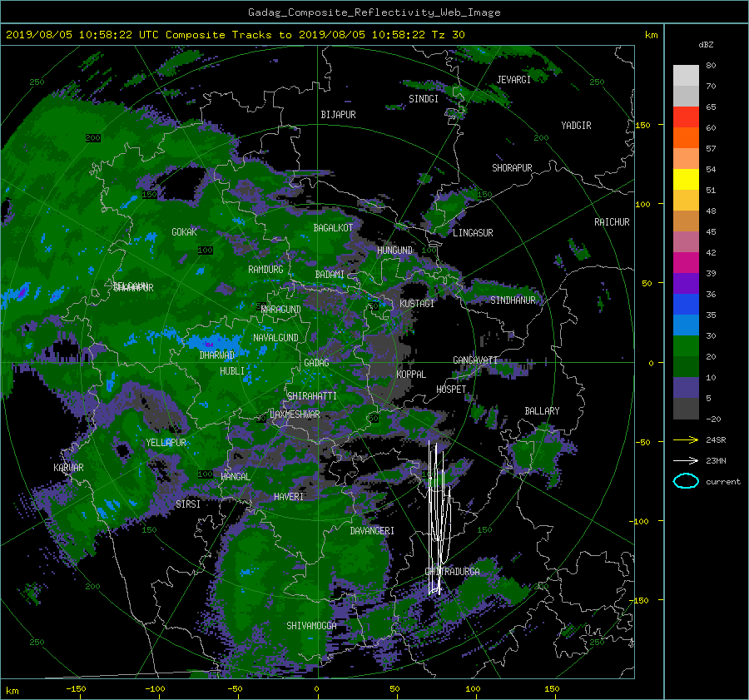Click the dark gray 5 dBZ swatch
749x700 pixels.
(686, 408)
